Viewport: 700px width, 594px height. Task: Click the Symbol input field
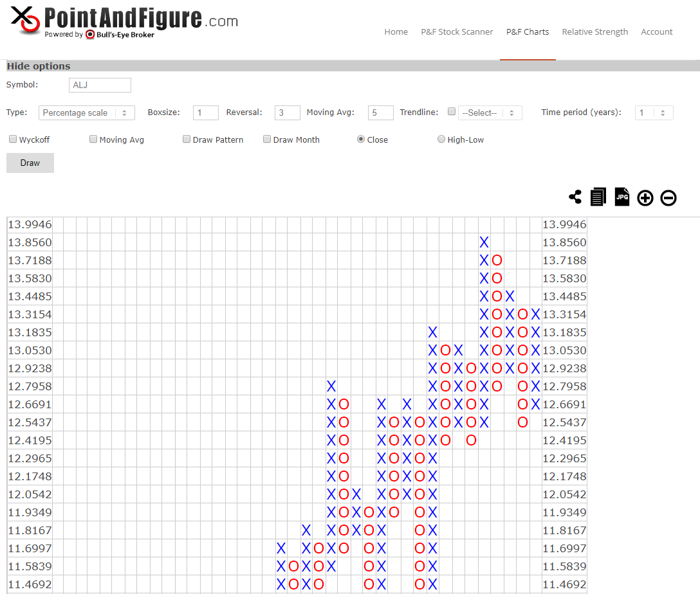tap(100, 85)
